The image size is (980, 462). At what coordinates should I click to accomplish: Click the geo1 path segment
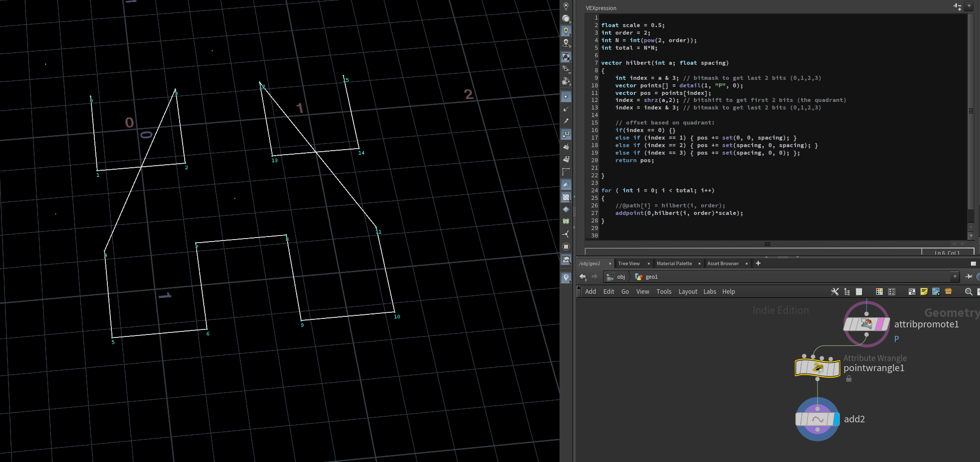click(647, 277)
